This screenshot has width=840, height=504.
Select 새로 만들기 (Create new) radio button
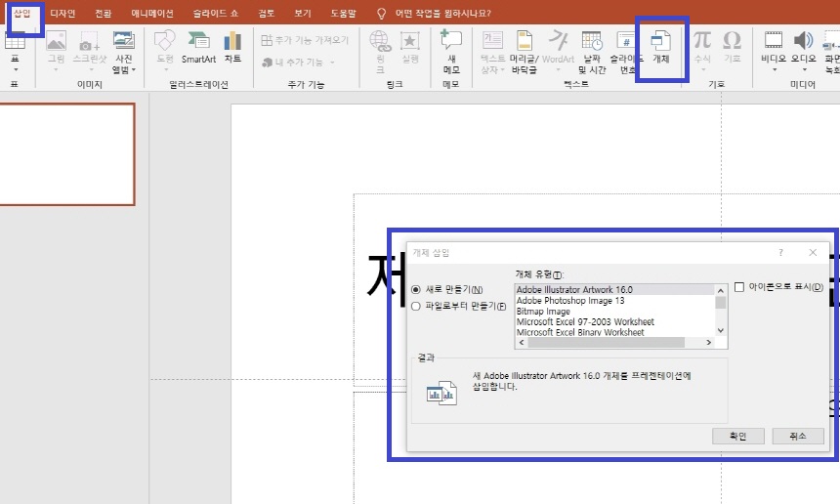click(416, 289)
